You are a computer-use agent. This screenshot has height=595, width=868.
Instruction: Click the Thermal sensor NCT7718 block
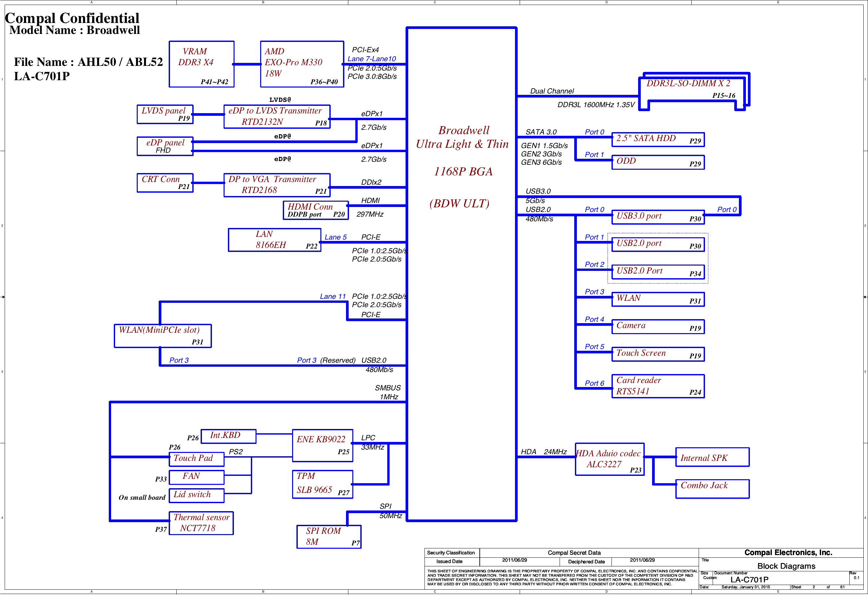click(201, 523)
